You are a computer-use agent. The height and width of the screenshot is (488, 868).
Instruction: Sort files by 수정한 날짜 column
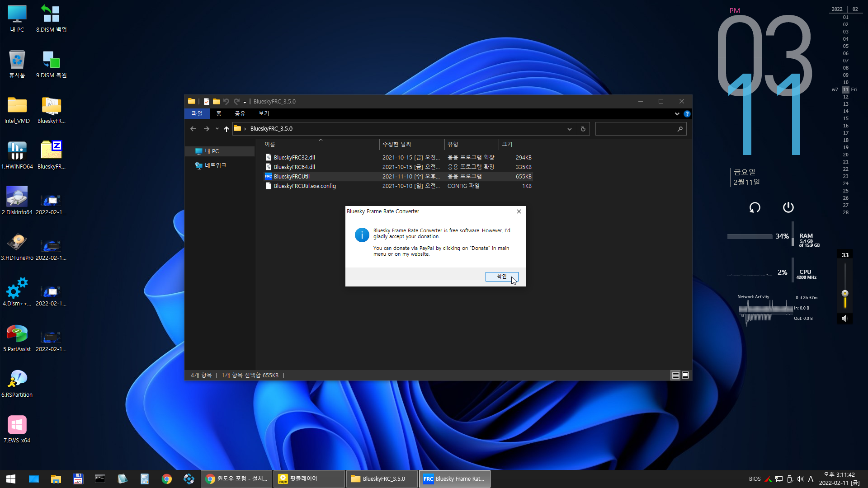411,144
